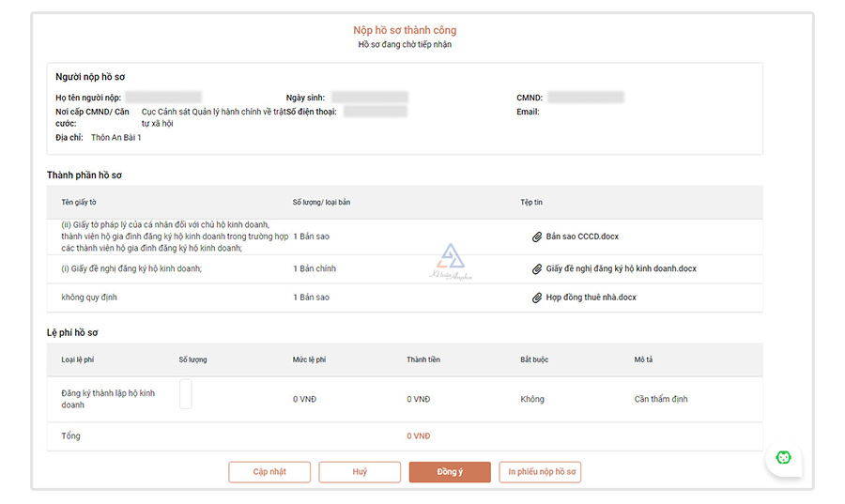
Task: Click the blurred Số điện thoại value
Action: (376, 112)
